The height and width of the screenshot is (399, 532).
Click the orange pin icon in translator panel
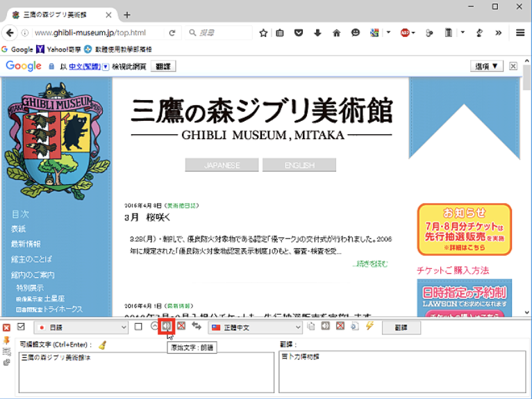pos(6,340)
